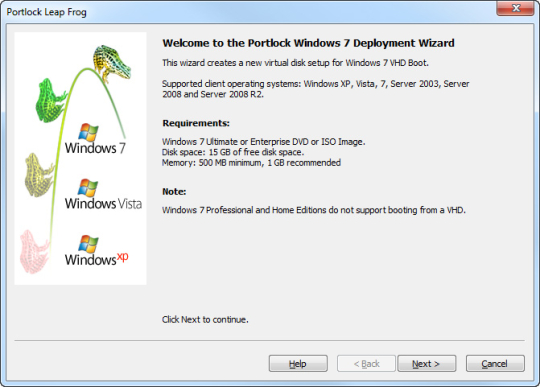Click "Click Next to continue." text
Image resolution: width=540 pixels, height=387 pixels.
point(205,320)
